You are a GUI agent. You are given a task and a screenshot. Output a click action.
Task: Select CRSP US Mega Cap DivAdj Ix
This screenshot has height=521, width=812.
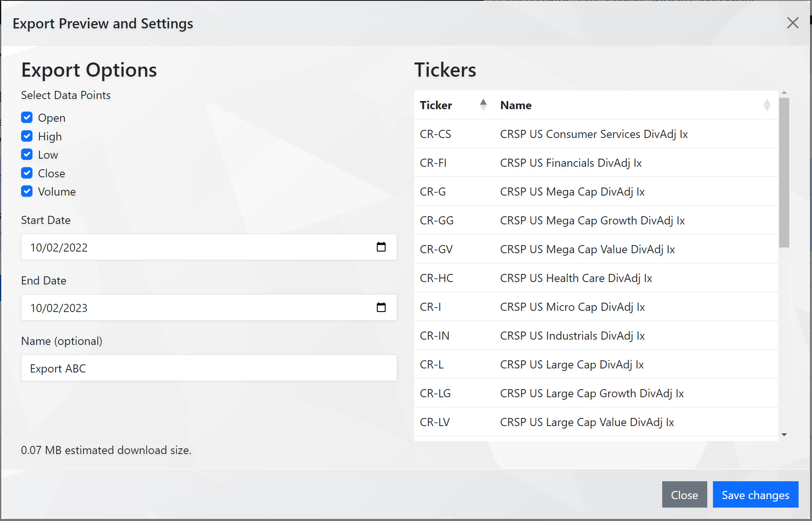572,192
